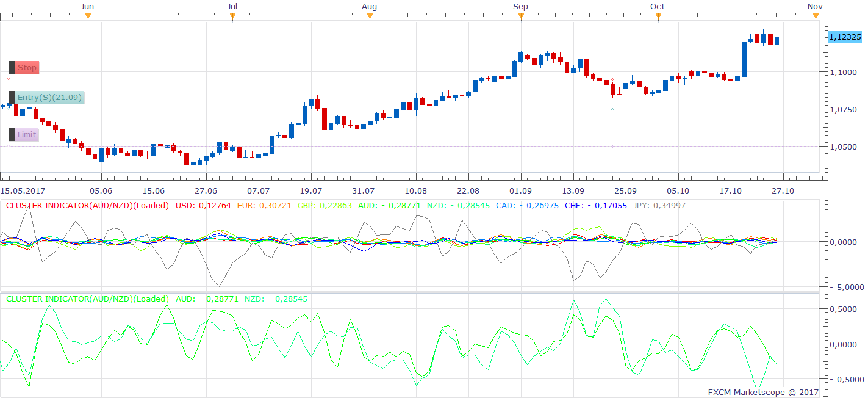Click the dark handle beside Entry(S) label
This screenshot has height=398, width=868.
coord(12,98)
